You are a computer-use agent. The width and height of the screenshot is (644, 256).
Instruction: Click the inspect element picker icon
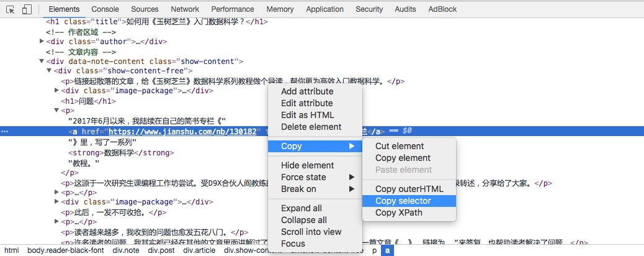[x=11, y=9]
